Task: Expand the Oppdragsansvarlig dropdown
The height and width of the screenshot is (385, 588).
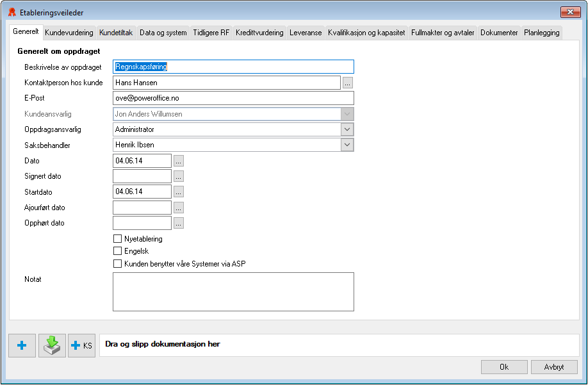Action: click(x=347, y=129)
